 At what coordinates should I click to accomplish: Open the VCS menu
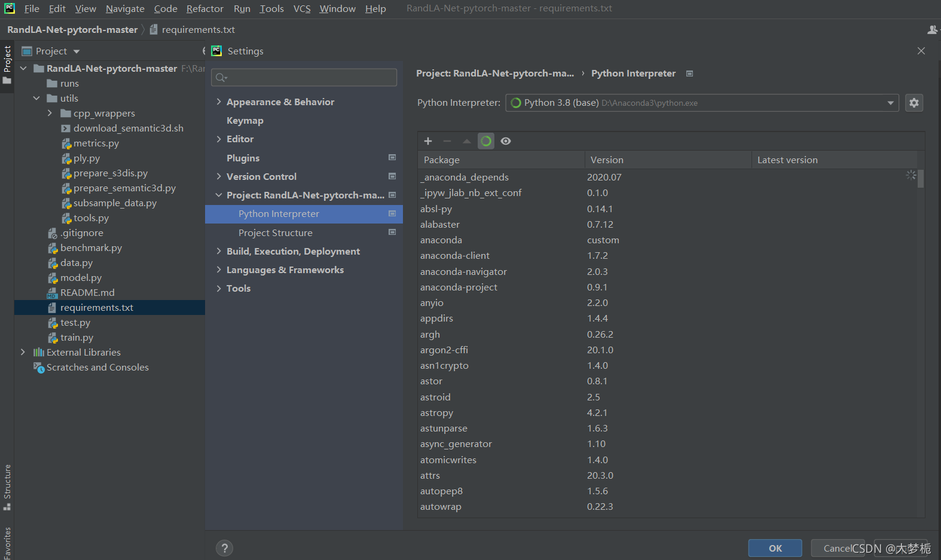pyautogui.click(x=302, y=8)
